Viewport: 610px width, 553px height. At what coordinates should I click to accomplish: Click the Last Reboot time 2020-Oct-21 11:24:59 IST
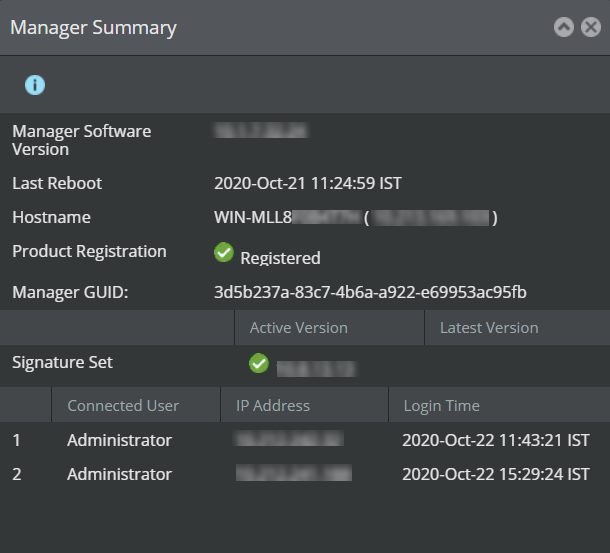click(x=308, y=183)
